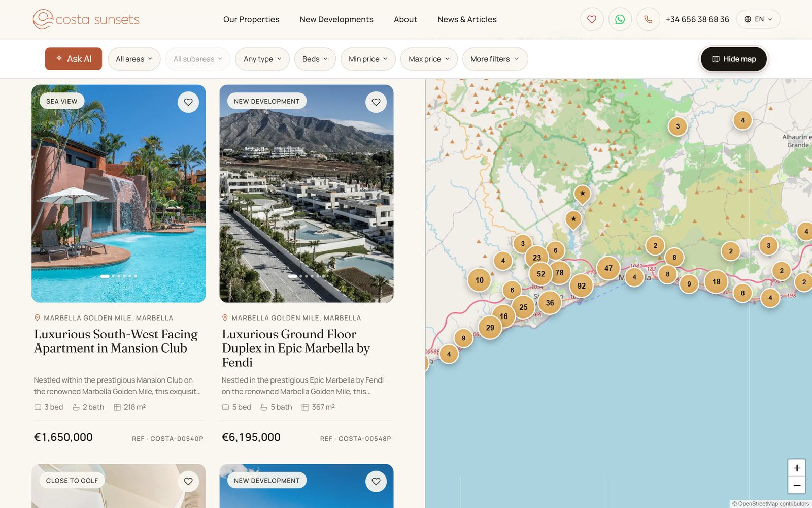Click the Ask AI button

74,59
